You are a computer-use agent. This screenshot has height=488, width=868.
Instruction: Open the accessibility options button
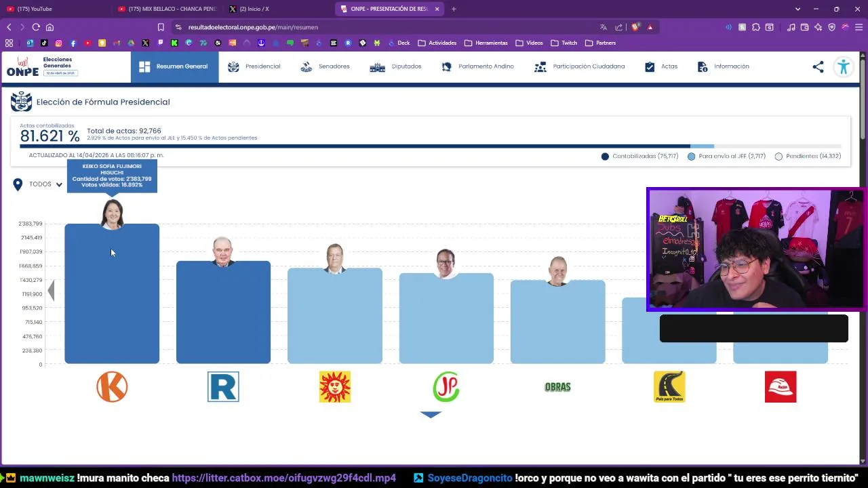[844, 66]
